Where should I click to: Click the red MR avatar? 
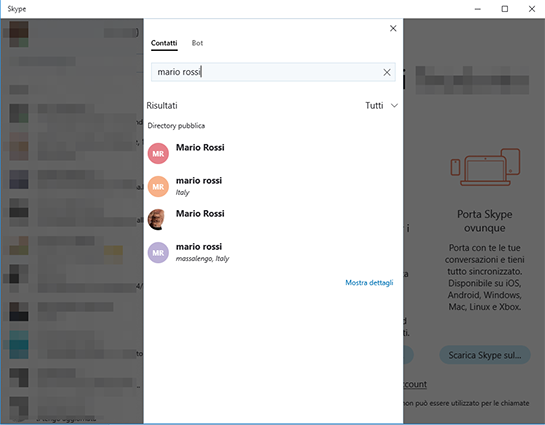pyautogui.click(x=158, y=153)
